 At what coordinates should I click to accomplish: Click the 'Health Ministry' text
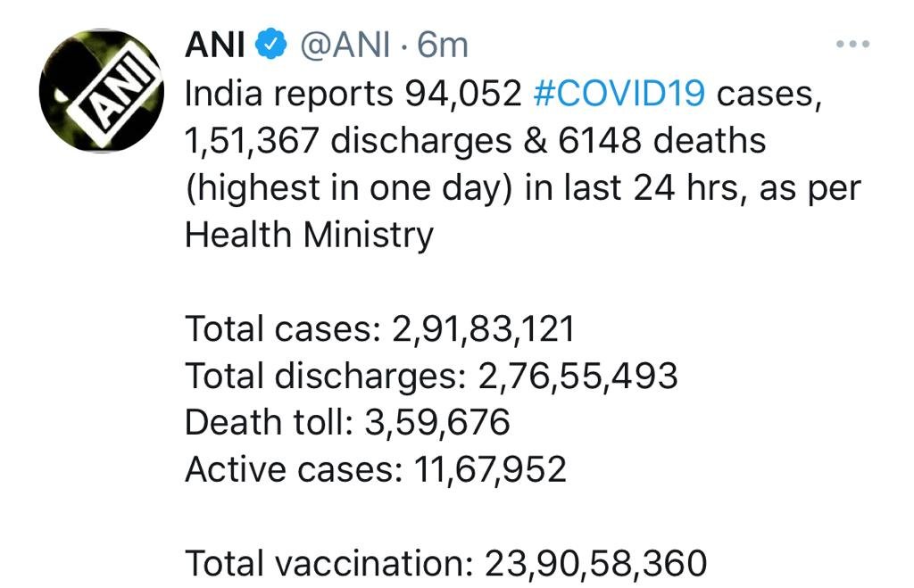[x=309, y=236]
